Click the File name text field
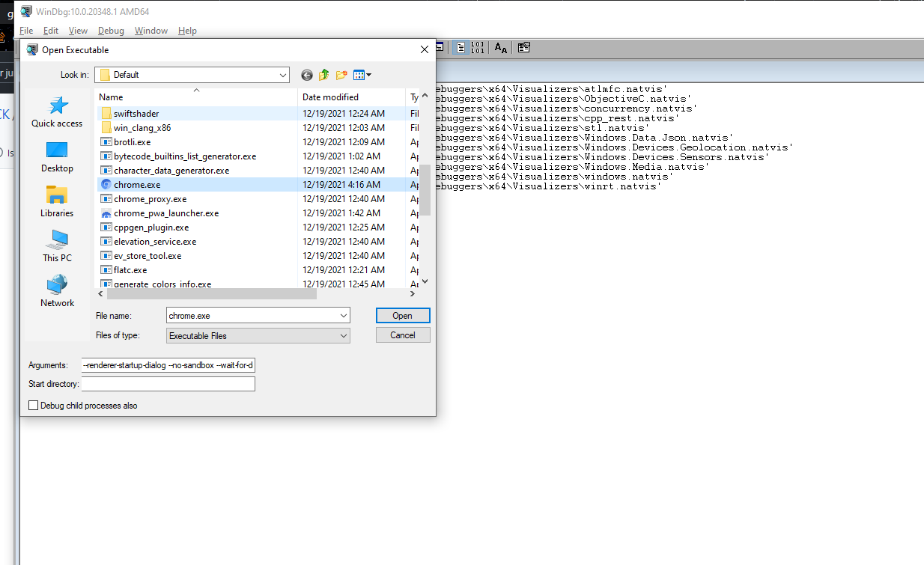924x565 pixels. 252,316
